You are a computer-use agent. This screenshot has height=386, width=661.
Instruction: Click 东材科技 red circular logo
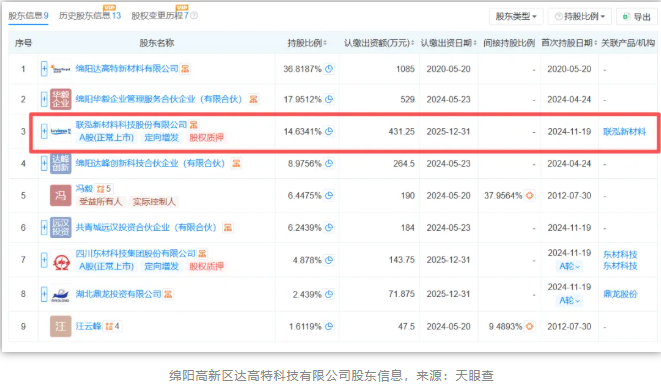click(x=61, y=261)
